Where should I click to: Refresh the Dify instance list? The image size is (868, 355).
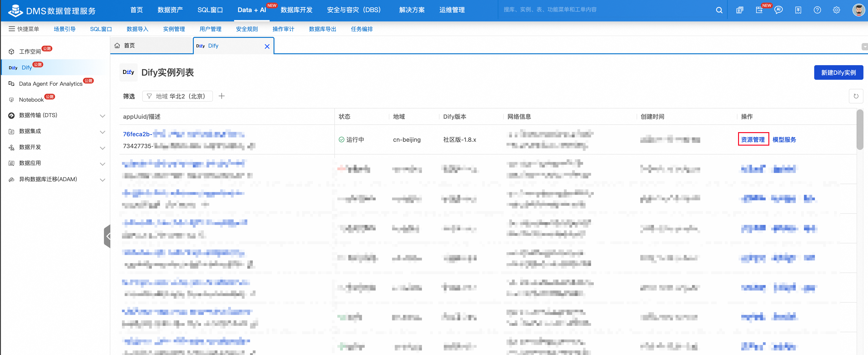856,96
